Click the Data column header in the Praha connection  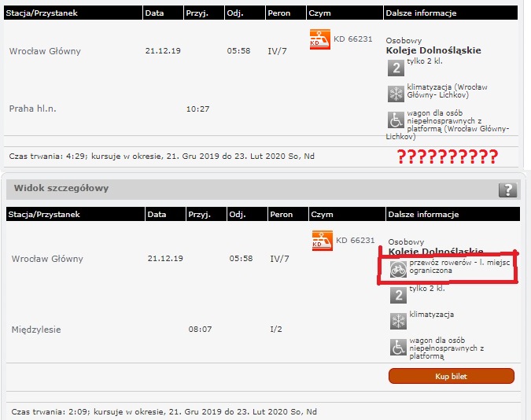coord(163,13)
